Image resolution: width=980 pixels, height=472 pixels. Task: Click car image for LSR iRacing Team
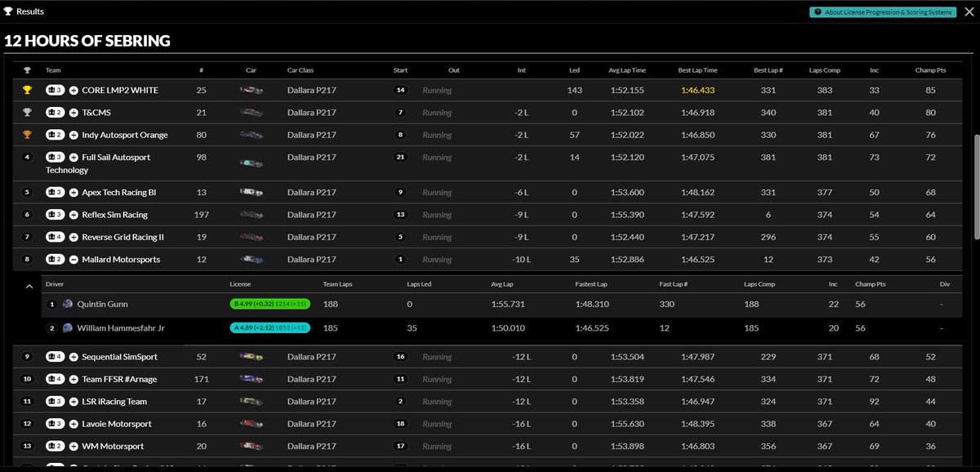pyautogui.click(x=252, y=402)
